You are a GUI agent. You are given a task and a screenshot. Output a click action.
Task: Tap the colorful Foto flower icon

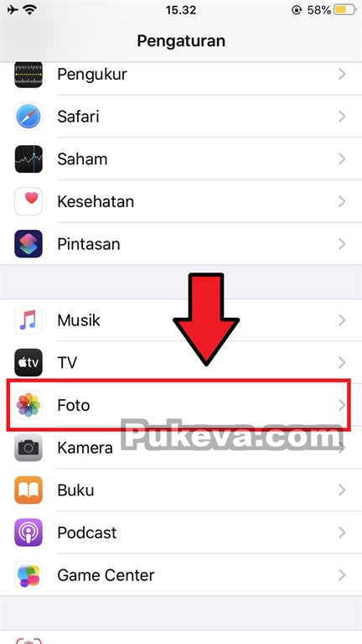click(28, 405)
